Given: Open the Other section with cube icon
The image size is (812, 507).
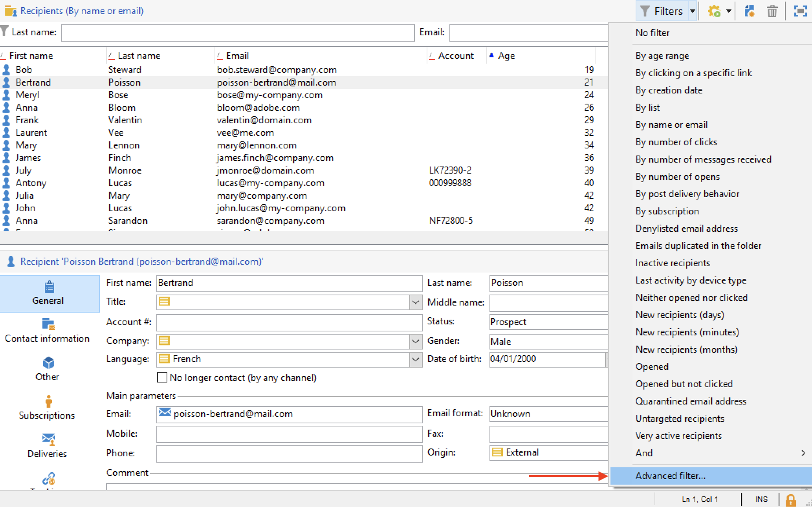Looking at the screenshot, I should coord(48,369).
